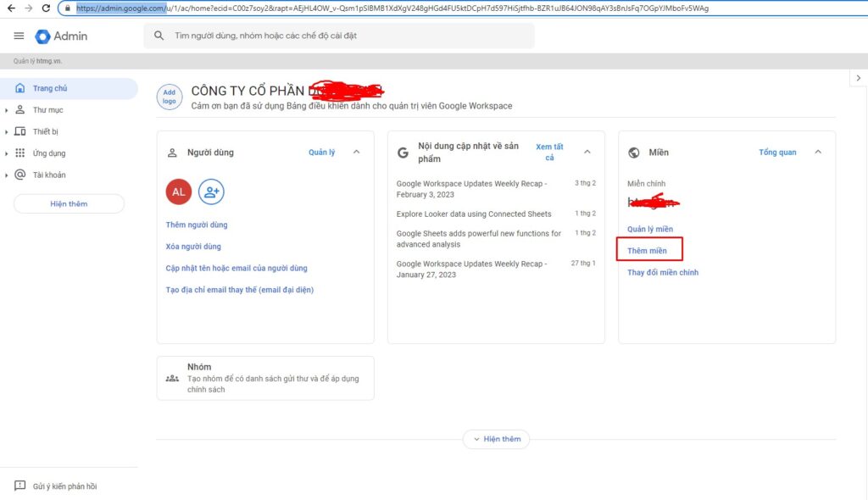Click the feedback icon at bottom left
This screenshot has height=500, width=868.
[19, 486]
